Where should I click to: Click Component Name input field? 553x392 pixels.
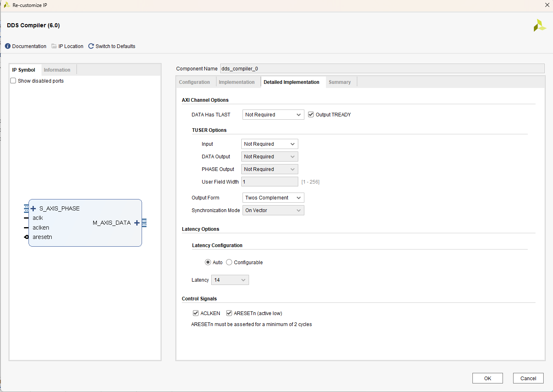click(x=382, y=69)
